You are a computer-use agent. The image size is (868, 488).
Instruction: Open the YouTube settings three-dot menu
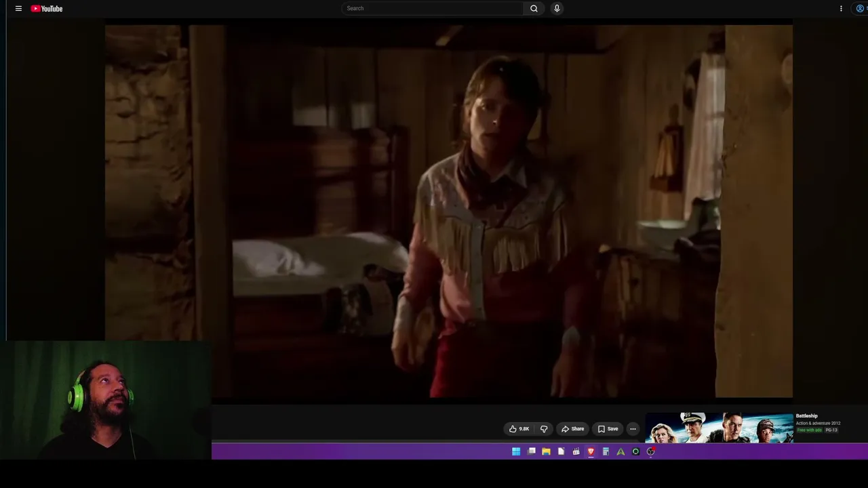click(841, 9)
